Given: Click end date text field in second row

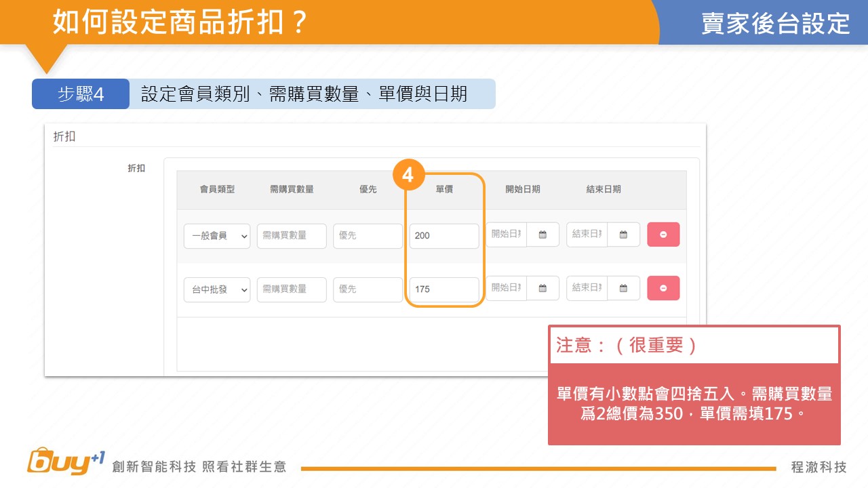Looking at the screenshot, I should 587,288.
